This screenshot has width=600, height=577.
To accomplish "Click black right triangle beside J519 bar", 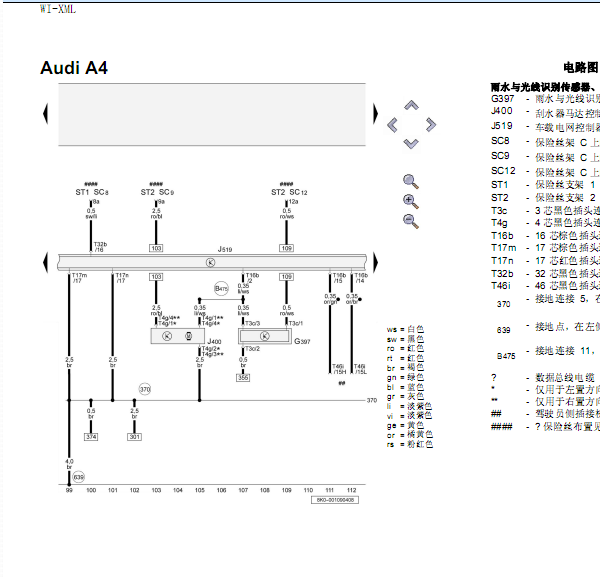I will 375,262.
